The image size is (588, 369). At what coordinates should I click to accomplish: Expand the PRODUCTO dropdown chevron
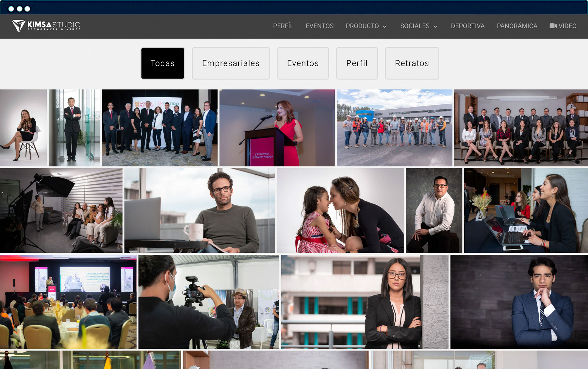click(385, 26)
